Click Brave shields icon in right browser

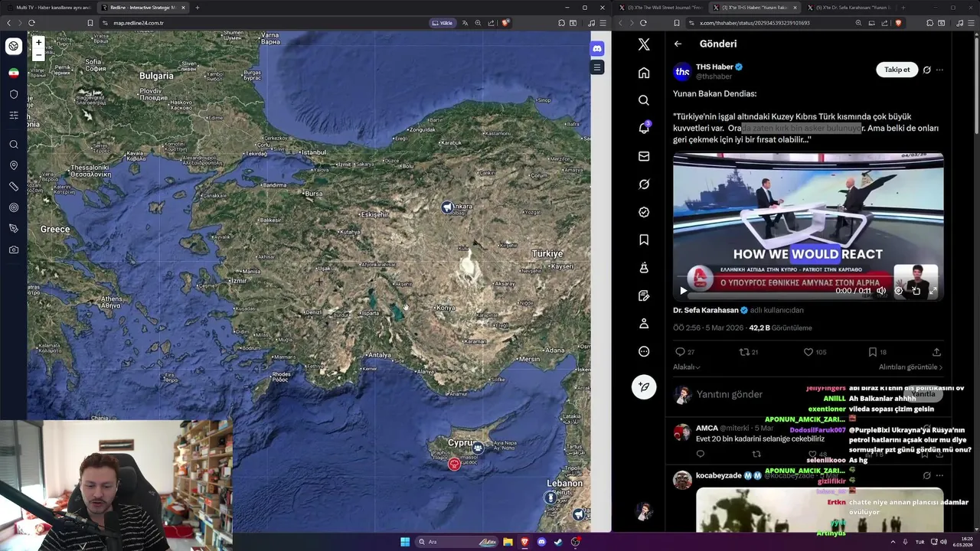(898, 23)
